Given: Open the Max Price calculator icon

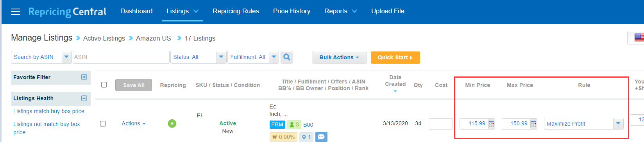Looking at the screenshot, I should tap(533, 124).
